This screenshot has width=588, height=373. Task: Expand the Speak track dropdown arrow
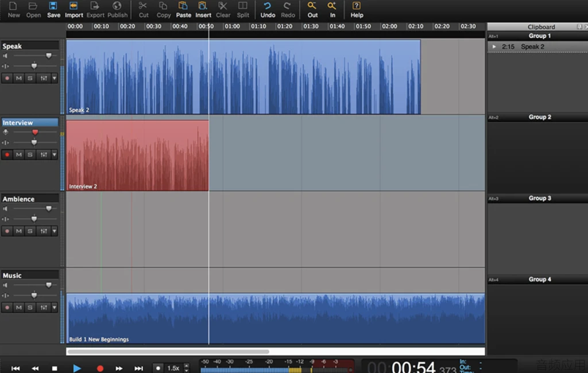coord(55,78)
